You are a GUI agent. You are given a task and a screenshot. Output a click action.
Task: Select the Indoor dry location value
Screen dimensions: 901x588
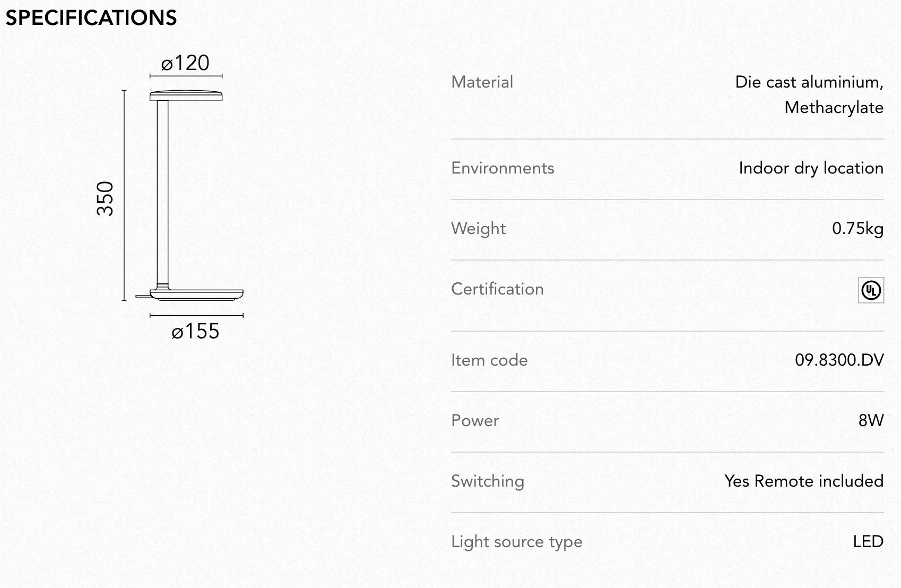[x=811, y=168]
